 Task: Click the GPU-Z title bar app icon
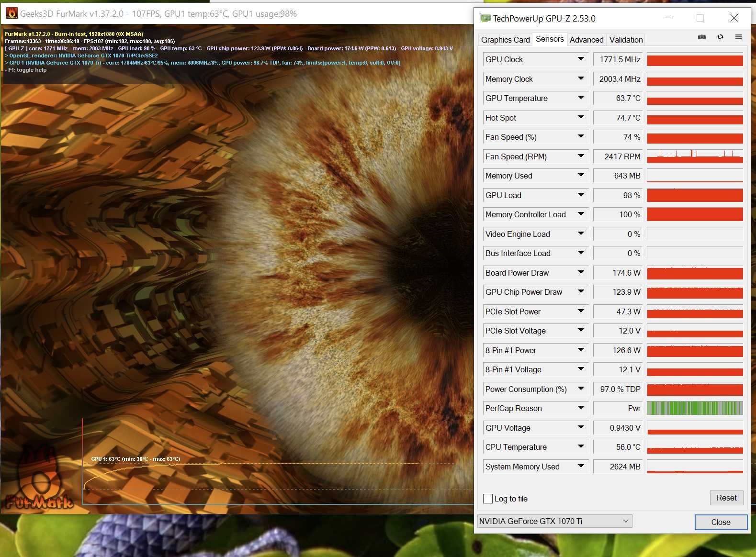[x=485, y=18]
